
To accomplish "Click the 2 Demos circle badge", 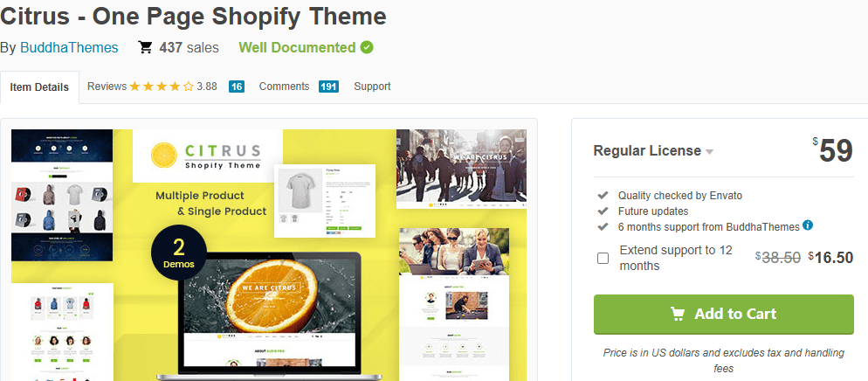I will (x=179, y=252).
